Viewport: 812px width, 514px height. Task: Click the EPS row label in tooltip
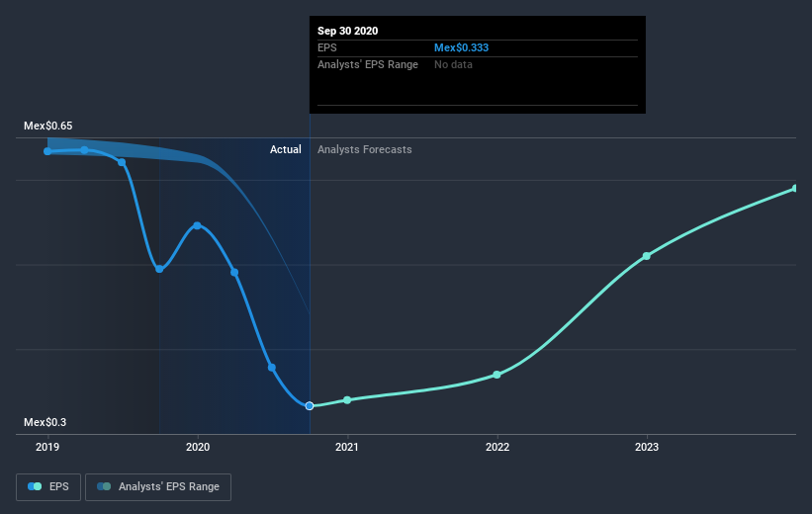tap(326, 47)
